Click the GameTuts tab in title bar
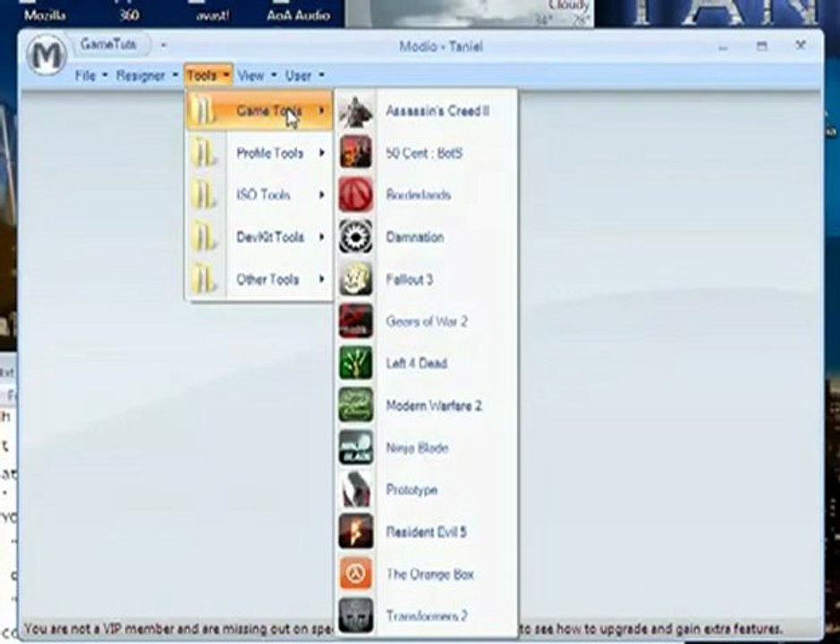Viewport: 840px width, 644px height. (109, 45)
